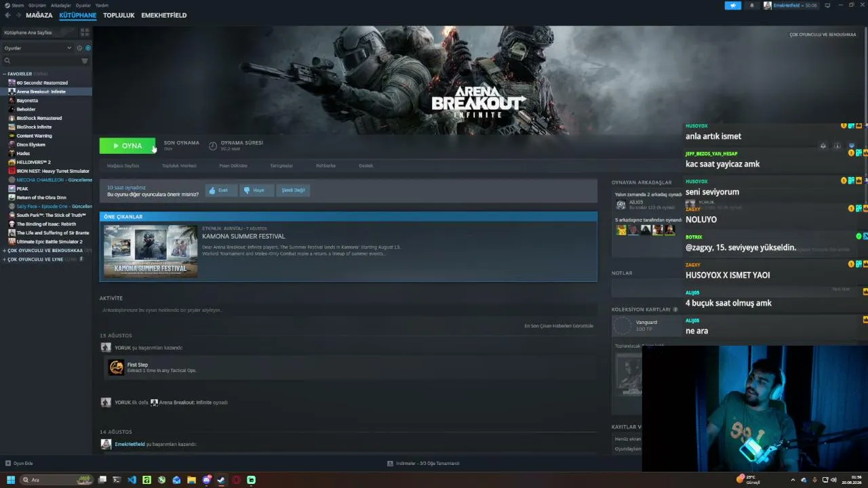The width and height of the screenshot is (868, 488).
Task: Select Return of the Obra Dinn
Action: pyautogui.click(x=46, y=197)
